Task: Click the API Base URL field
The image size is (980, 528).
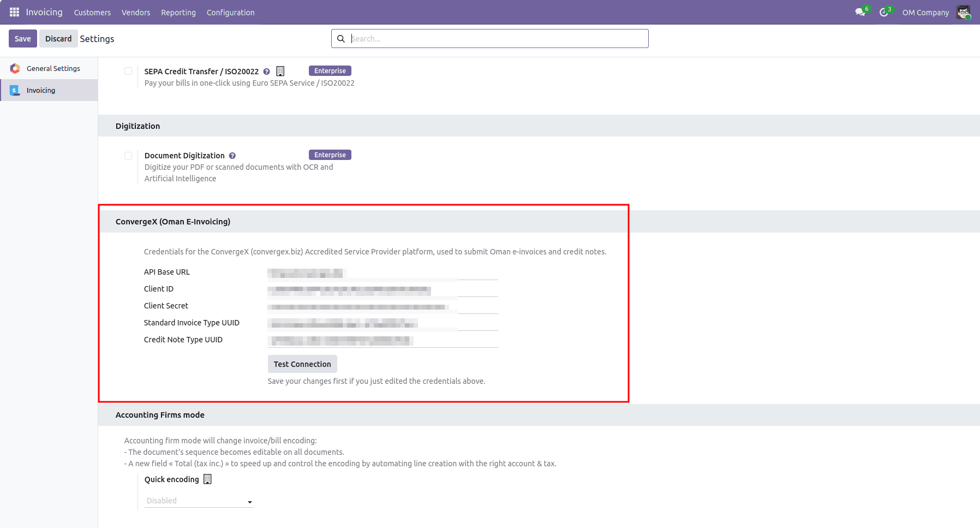Action: (383, 273)
